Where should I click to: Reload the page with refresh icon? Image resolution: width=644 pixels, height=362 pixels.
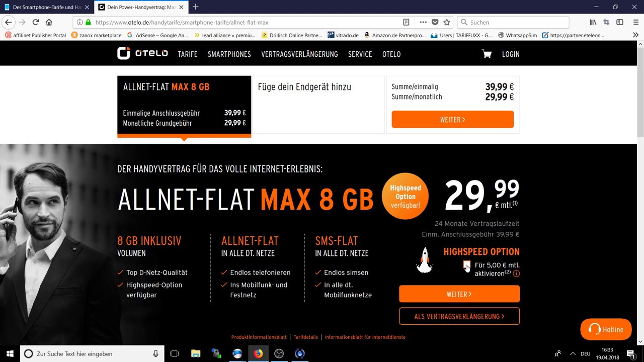coord(36,22)
